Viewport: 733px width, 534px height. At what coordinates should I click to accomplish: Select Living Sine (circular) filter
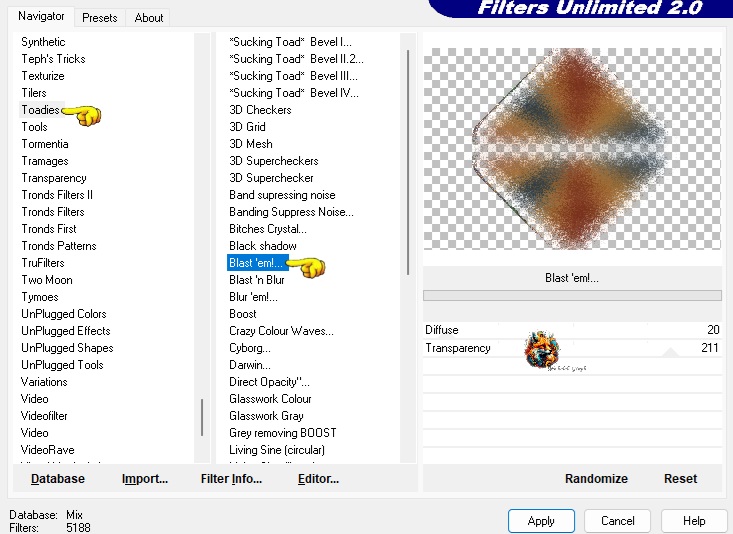(x=277, y=450)
